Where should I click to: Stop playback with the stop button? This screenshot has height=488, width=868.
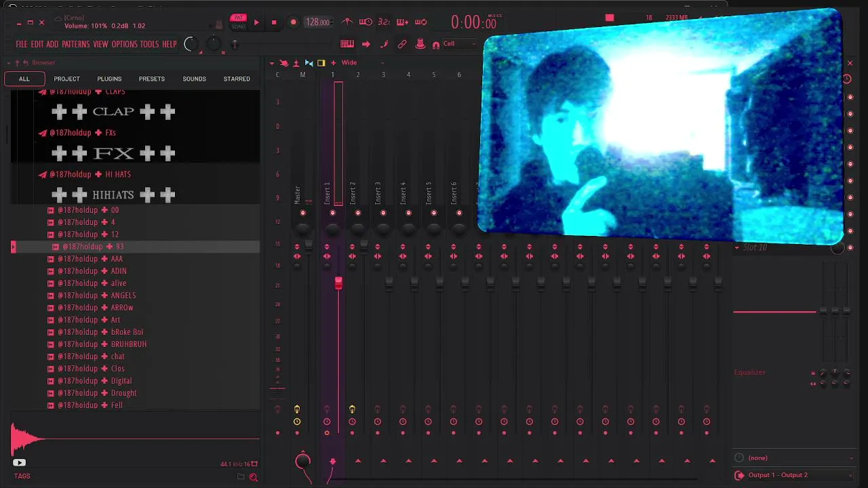pos(274,22)
